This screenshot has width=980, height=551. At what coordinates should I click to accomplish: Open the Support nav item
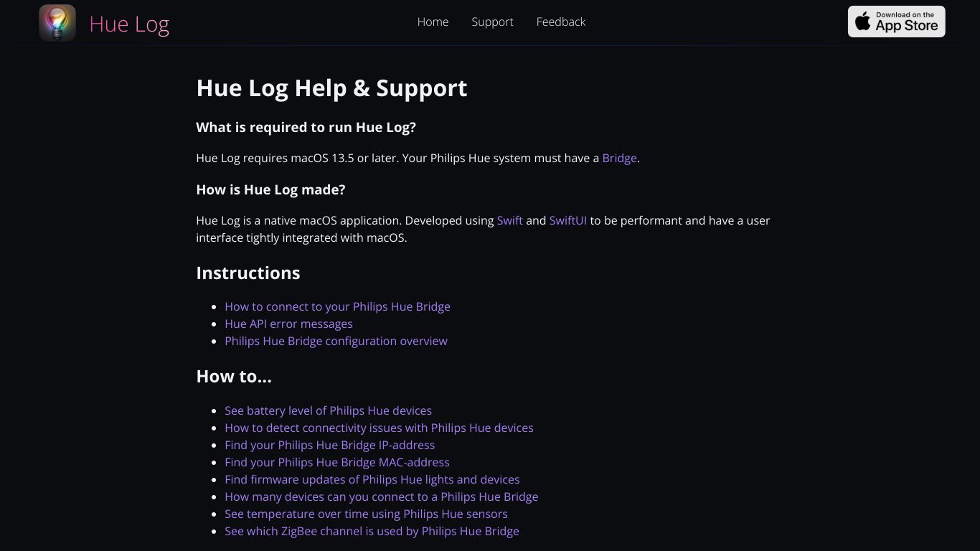pos(492,22)
